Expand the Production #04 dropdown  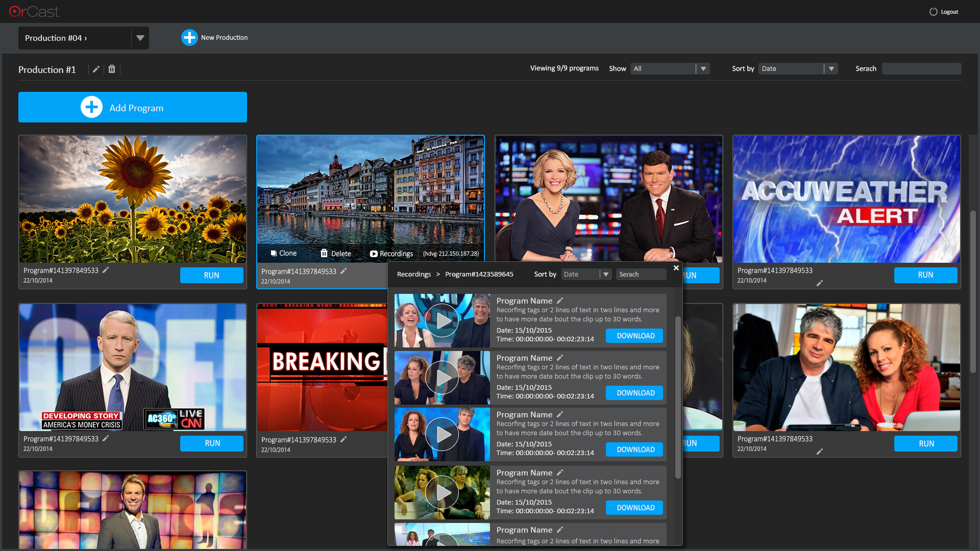click(x=140, y=38)
